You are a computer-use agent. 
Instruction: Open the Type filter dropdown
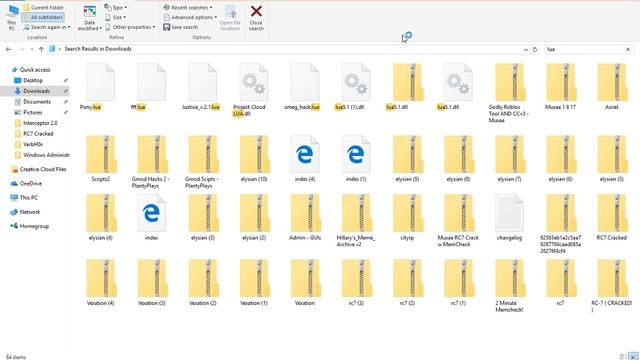point(116,7)
